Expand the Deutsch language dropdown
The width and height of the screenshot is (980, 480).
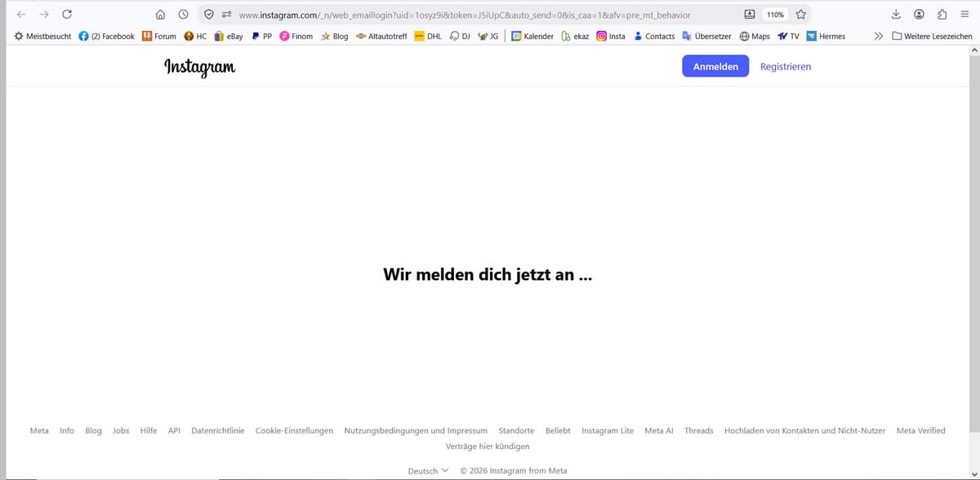[428, 470]
